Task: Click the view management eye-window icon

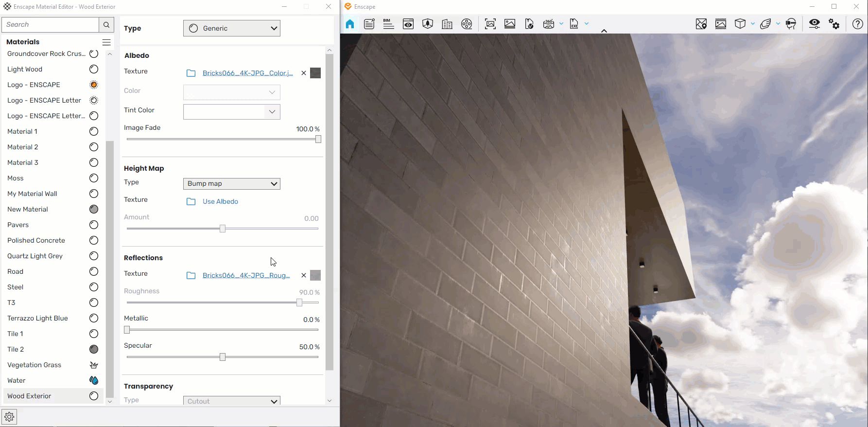Action: (x=408, y=24)
